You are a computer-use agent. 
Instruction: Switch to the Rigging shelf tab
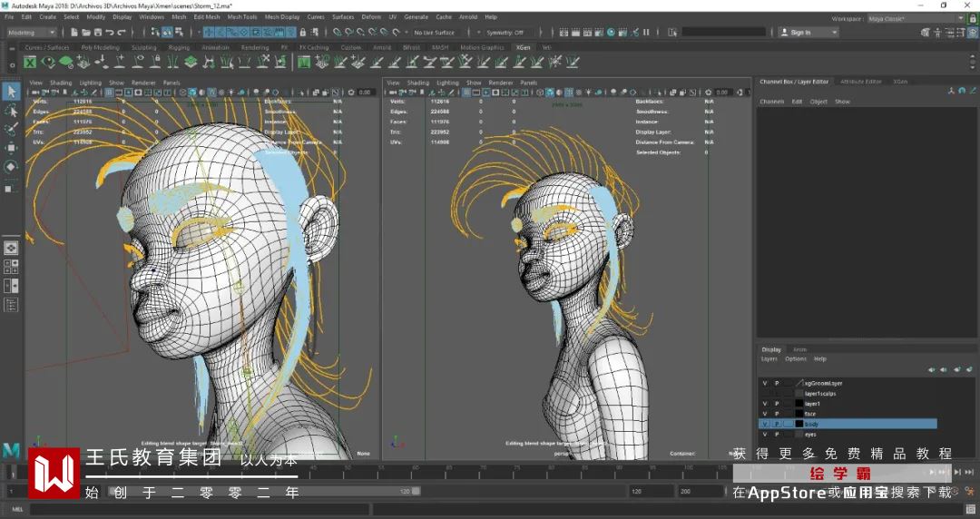point(179,47)
